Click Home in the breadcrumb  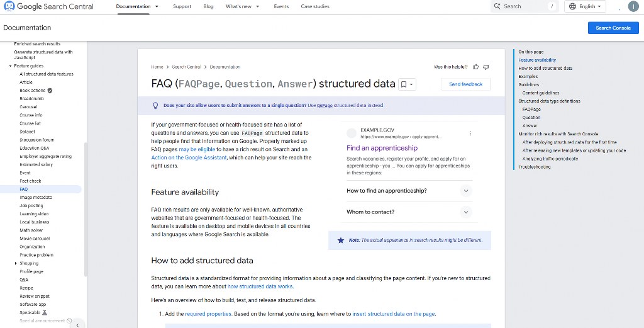(x=157, y=67)
